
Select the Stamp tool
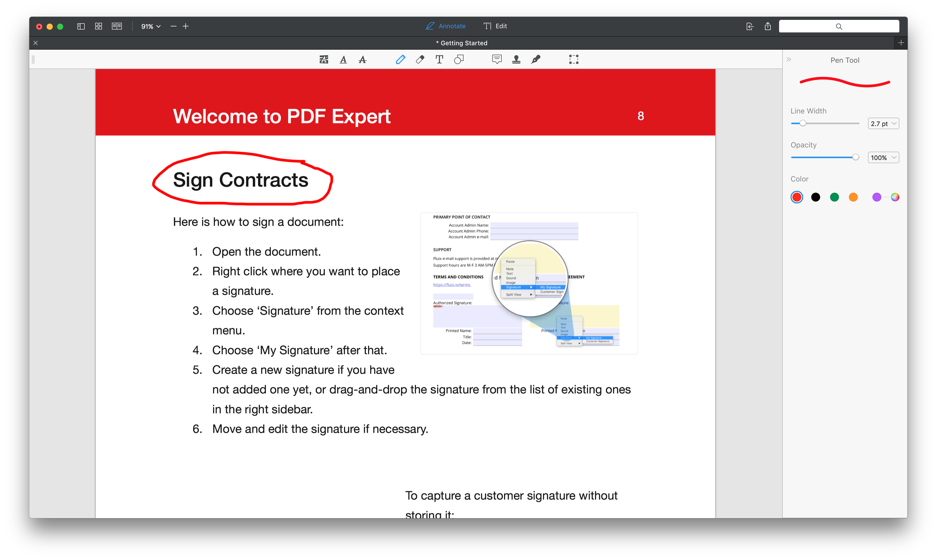tap(517, 59)
